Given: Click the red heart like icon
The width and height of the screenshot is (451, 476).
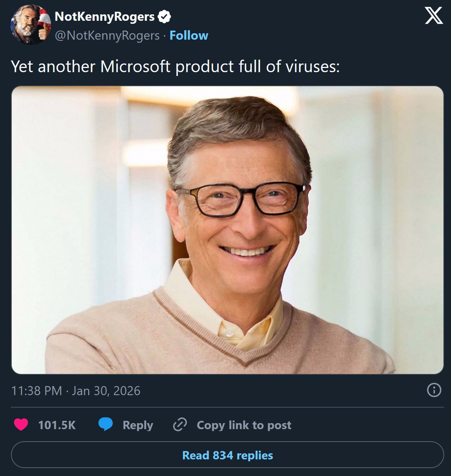Looking at the screenshot, I should pyautogui.click(x=21, y=425).
